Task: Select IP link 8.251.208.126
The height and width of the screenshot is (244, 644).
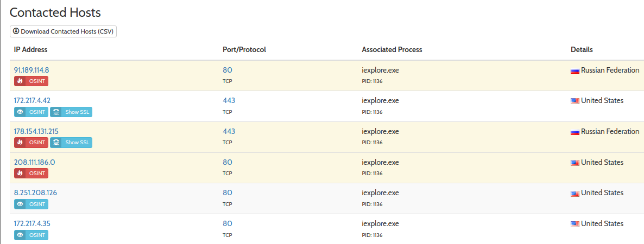Action: pos(35,192)
